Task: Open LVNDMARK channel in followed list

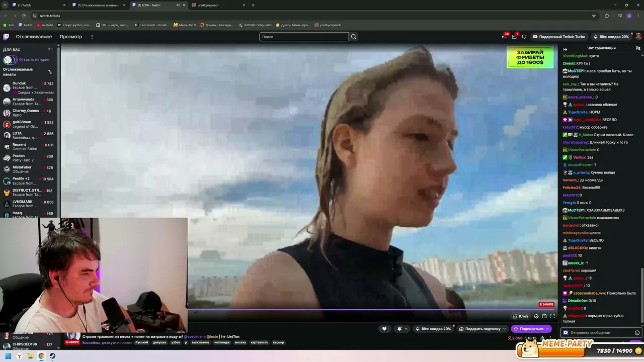Action: (x=29, y=204)
